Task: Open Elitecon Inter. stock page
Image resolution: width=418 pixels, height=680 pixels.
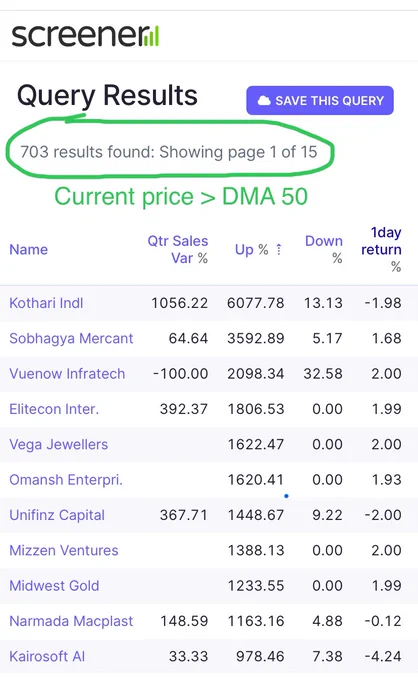Action: [x=54, y=409]
